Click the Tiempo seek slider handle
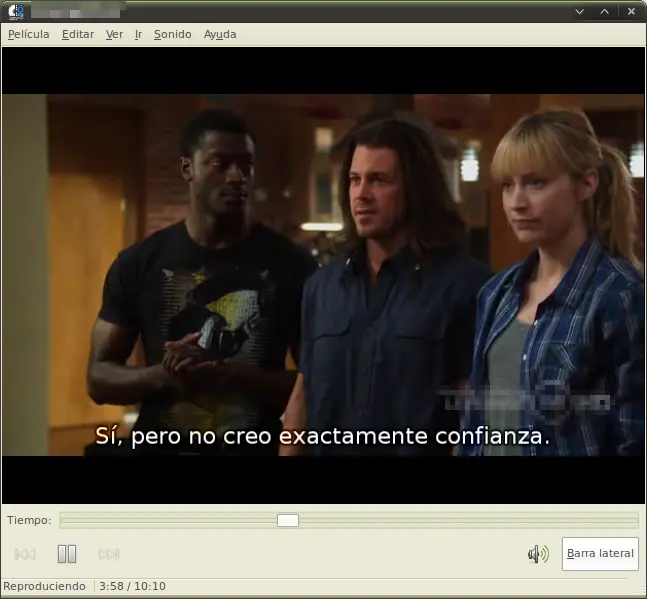647x599 pixels. [288, 520]
